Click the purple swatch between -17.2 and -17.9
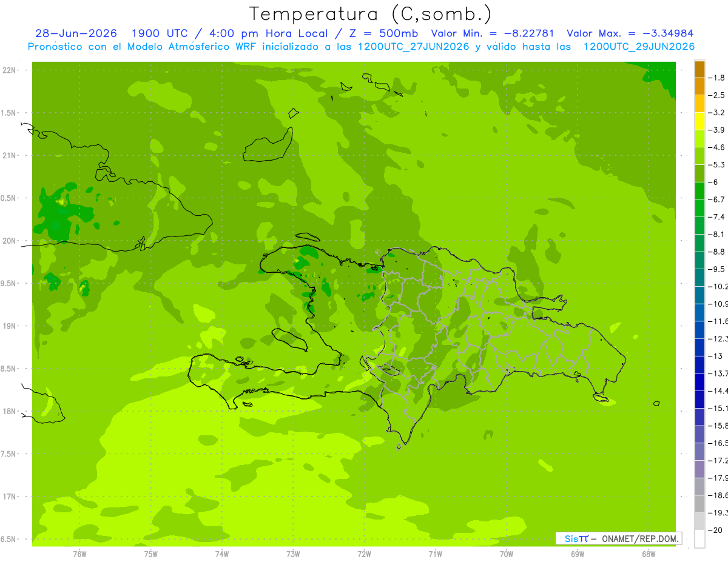 (x=699, y=469)
